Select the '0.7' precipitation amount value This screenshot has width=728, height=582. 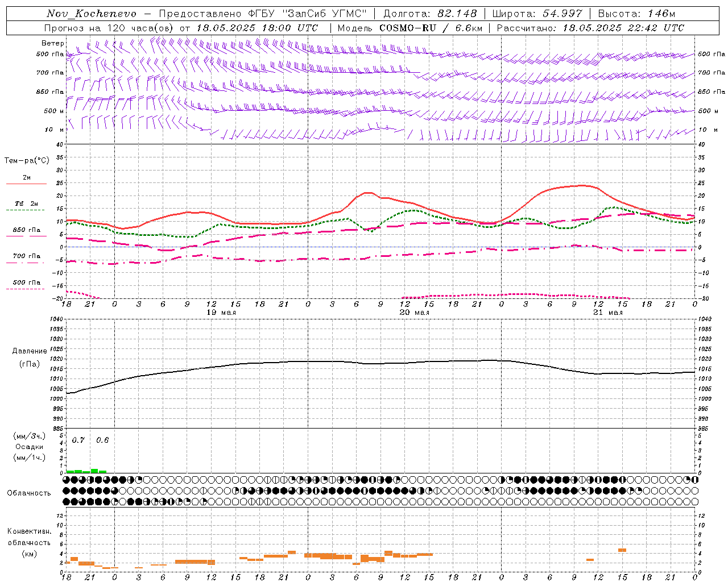click(x=78, y=440)
